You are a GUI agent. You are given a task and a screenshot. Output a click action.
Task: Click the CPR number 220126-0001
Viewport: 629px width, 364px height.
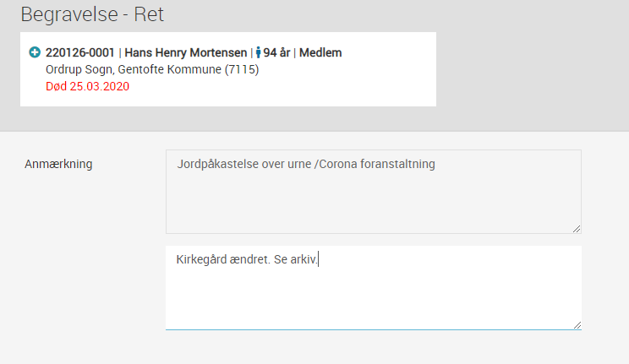click(80, 52)
